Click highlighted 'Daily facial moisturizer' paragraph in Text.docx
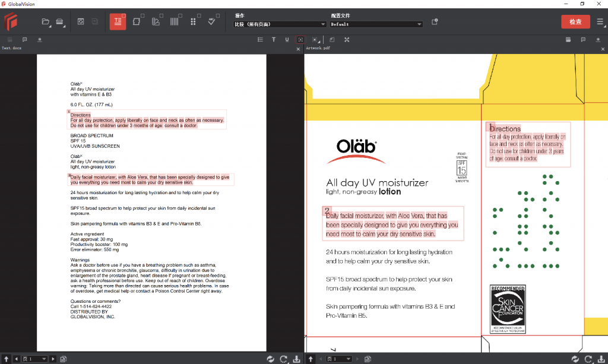The image size is (608, 364). click(150, 179)
